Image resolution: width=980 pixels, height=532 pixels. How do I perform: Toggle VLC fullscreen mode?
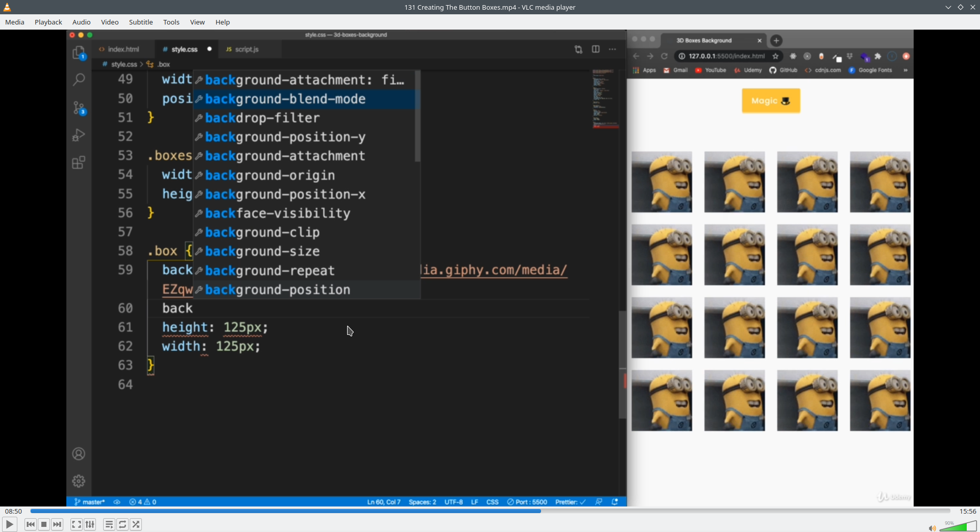click(76, 524)
